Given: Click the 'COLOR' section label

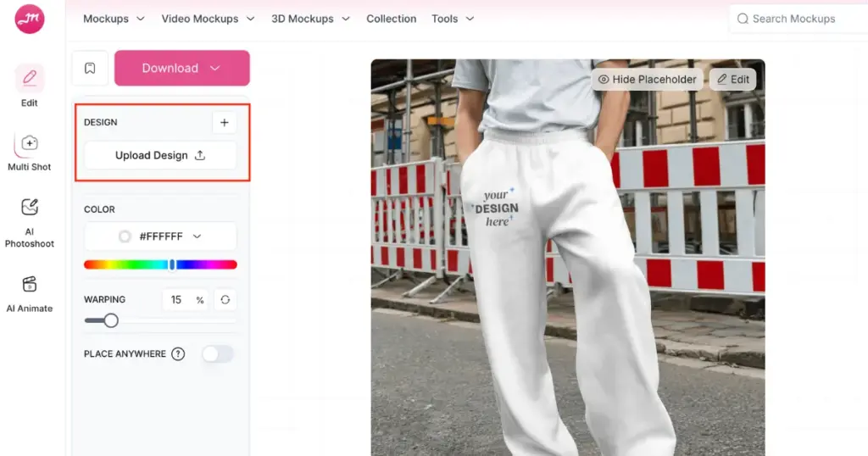Looking at the screenshot, I should [100, 209].
